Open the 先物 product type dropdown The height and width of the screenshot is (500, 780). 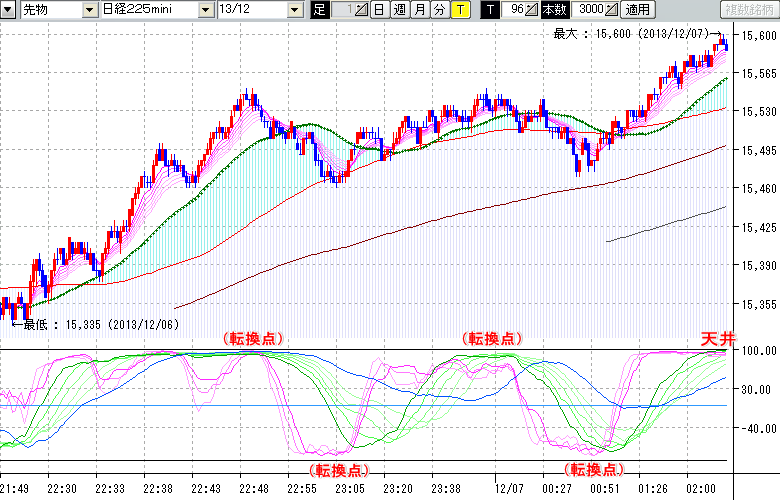(x=90, y=9)
